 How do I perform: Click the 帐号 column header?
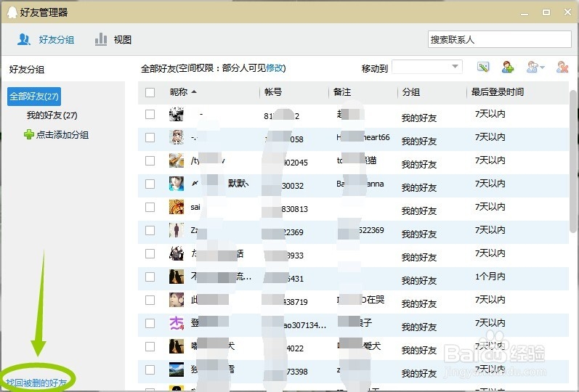coord(273,92)
